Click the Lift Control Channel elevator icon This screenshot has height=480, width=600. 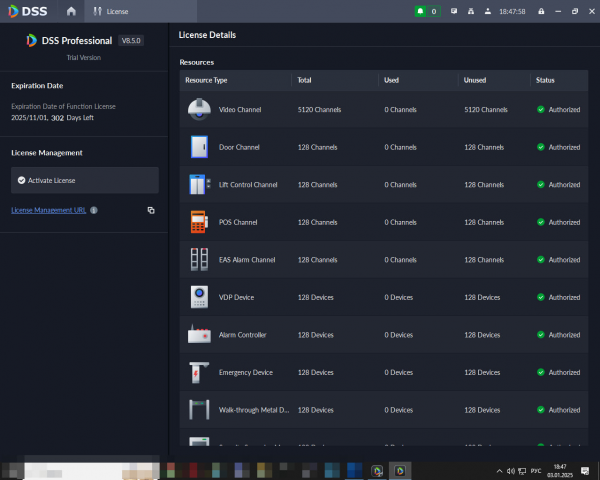(x=199, y=184)
